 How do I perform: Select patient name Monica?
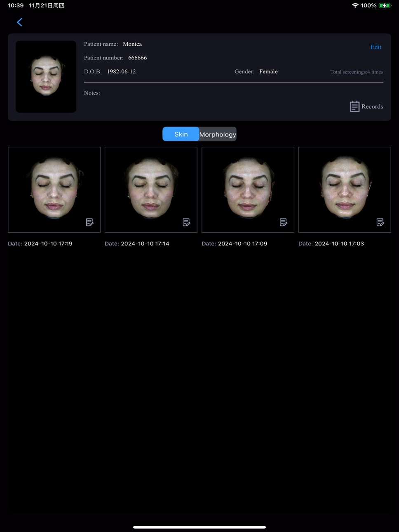click(x=132, y=44)
